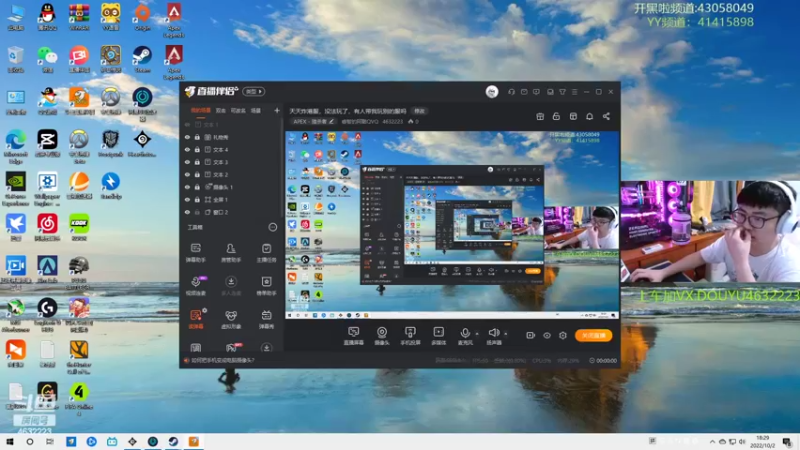The image size is (800, 450).
Task: Select the 窗口 2 layer row
Action: click(x=233, y=212)
